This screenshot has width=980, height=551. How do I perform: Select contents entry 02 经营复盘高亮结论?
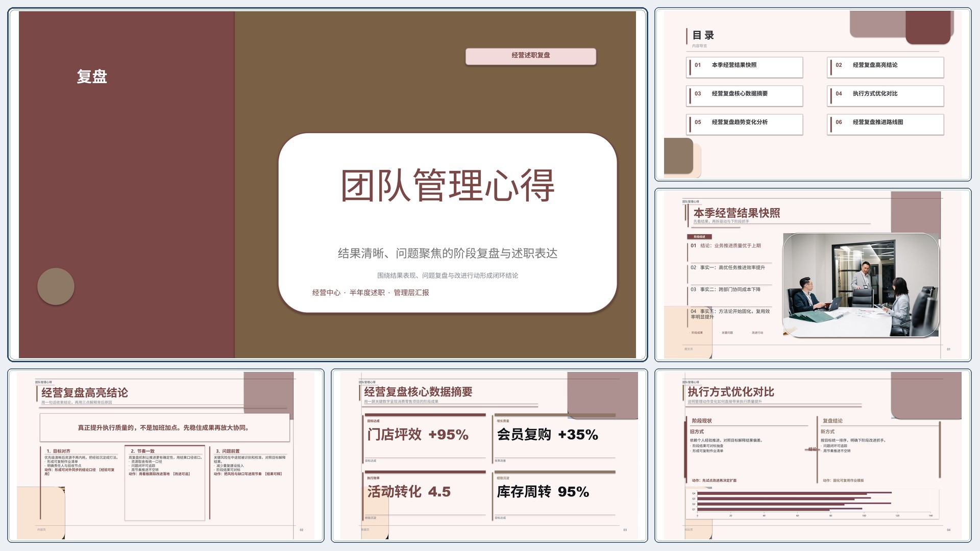[886, 66]
